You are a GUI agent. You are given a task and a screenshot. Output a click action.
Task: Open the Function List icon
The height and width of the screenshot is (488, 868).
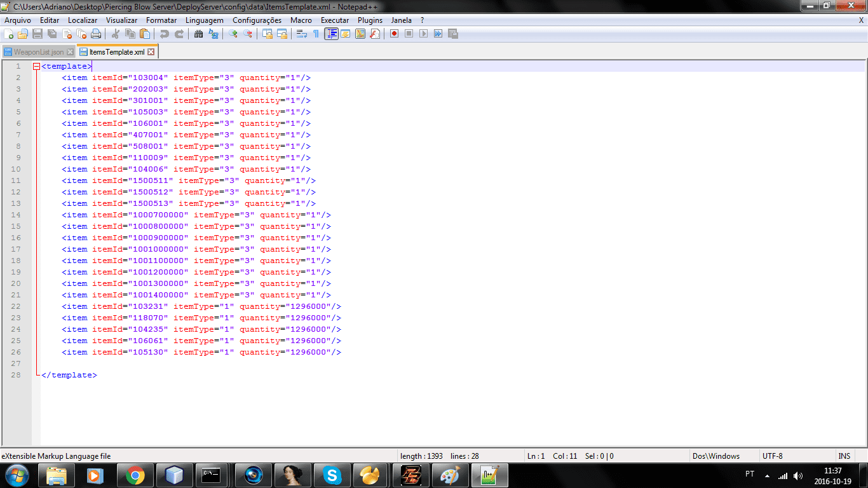click(x=375, y=34)
